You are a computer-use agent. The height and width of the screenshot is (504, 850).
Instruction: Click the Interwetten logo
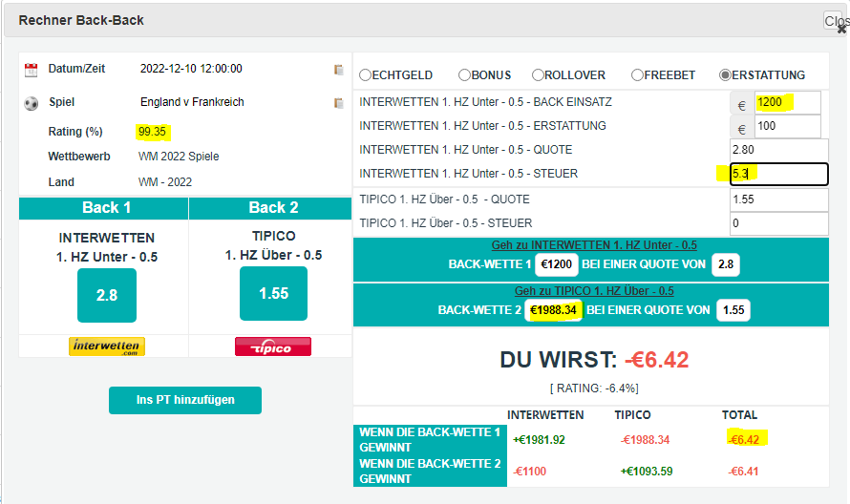[107, 346]
